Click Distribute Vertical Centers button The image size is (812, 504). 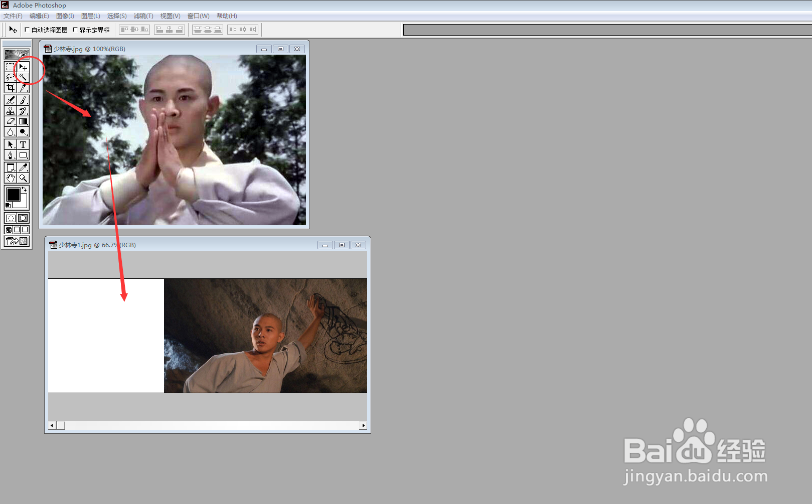[x=208, y=30]
